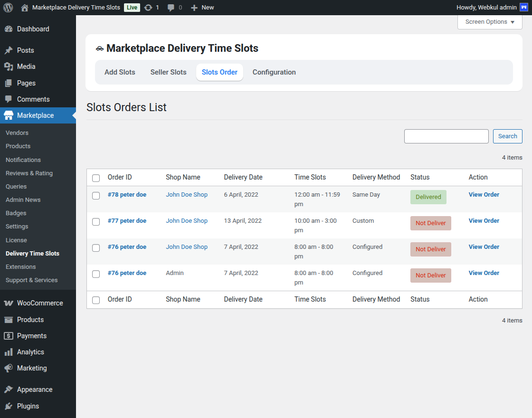Image resolution: width=532 pixels, height=418 pixels.
Task: Open the Seller Slots tab
Action: click(x=168, y=72)
